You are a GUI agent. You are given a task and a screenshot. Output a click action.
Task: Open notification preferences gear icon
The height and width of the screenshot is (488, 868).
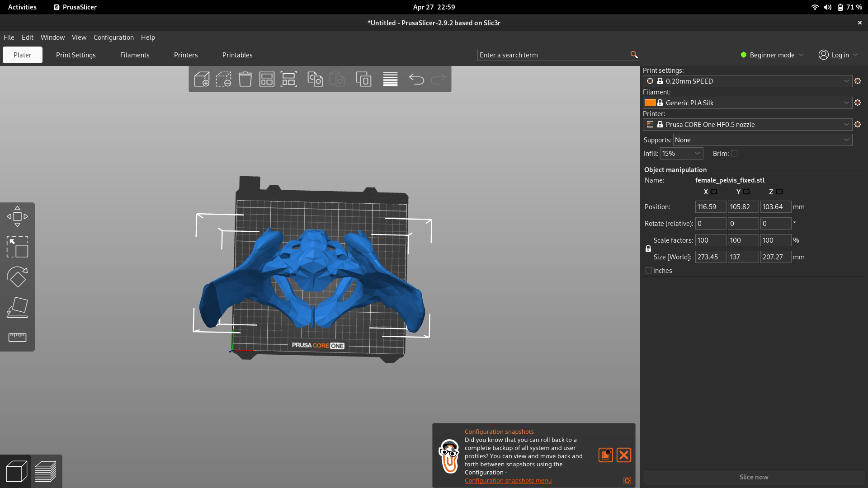[x=627, y=480]
